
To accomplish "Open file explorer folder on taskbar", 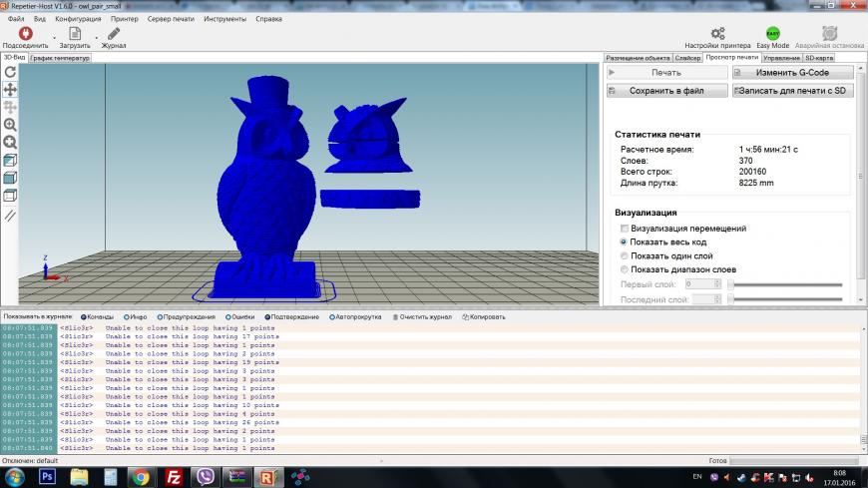I will (x=79, y=477).
